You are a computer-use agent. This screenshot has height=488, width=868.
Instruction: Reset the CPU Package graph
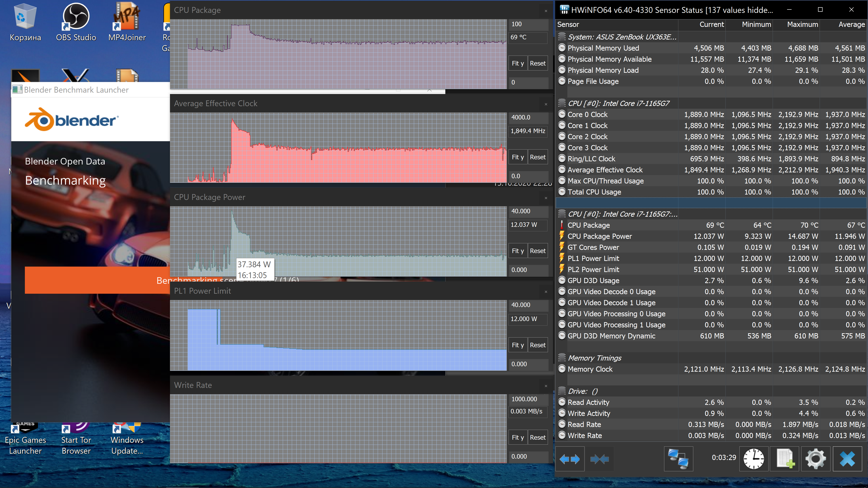tap(538, 63)
